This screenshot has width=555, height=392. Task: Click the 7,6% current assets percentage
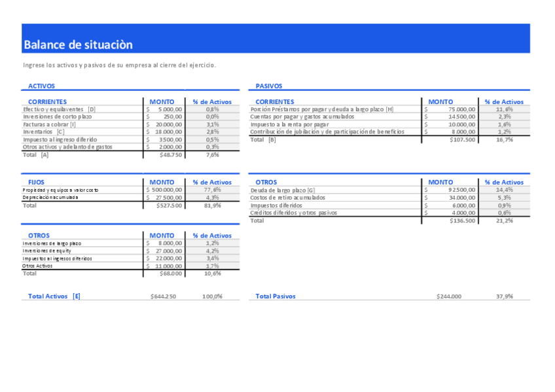click(x=212, y=155)
